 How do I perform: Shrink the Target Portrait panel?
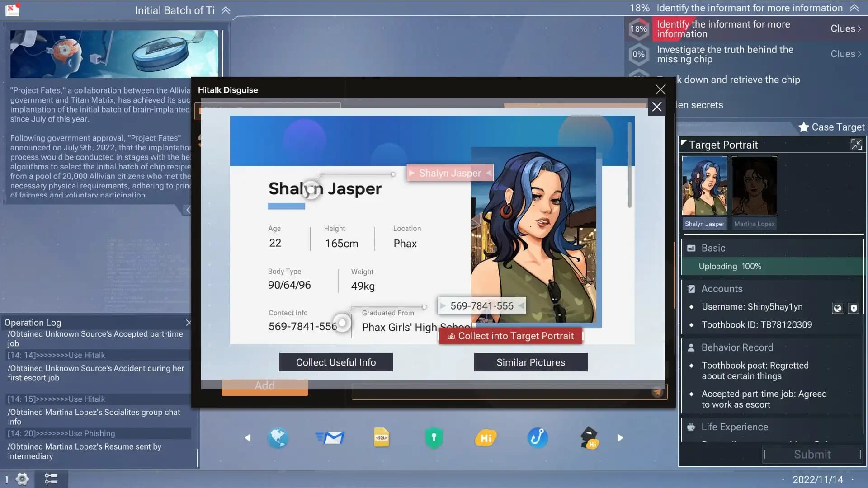point(856,145)
